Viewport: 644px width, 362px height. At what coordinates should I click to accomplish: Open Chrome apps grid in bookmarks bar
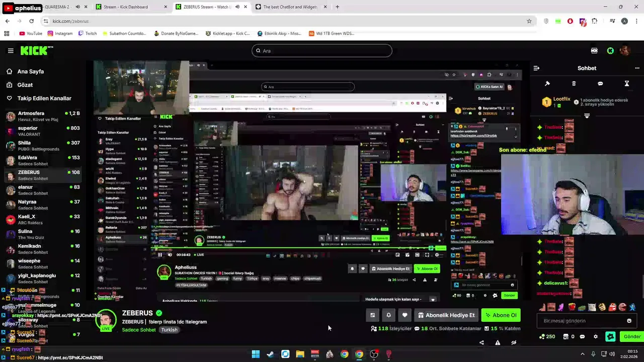(x=7, y=34)
